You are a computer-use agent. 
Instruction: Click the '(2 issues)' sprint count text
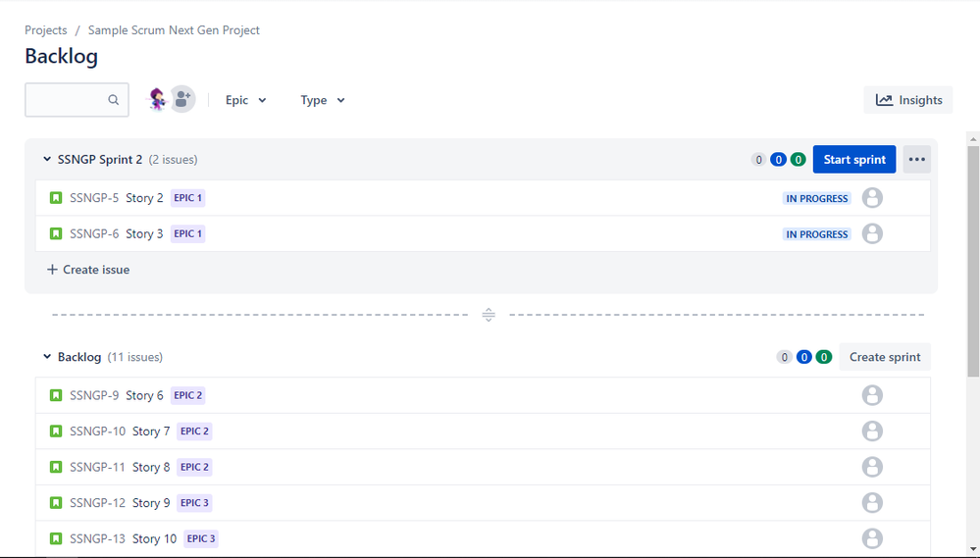point(173,159)
